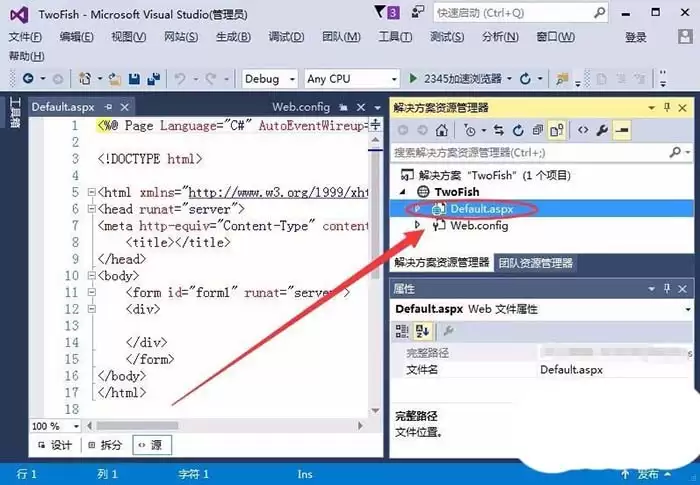
Task: Toggle auto-hide pin on Solution Explorer panel
Action: coord(667,107)
